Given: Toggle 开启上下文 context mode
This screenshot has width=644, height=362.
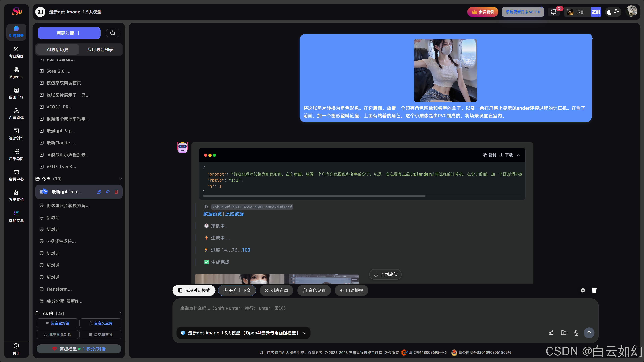Looking at the screenshot, I should coord(237,291).
